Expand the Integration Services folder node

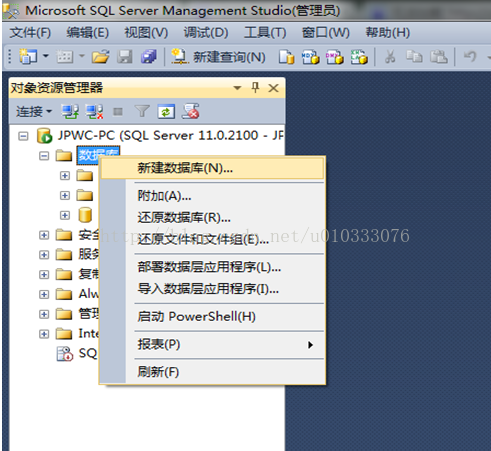[x=44, y=334]
